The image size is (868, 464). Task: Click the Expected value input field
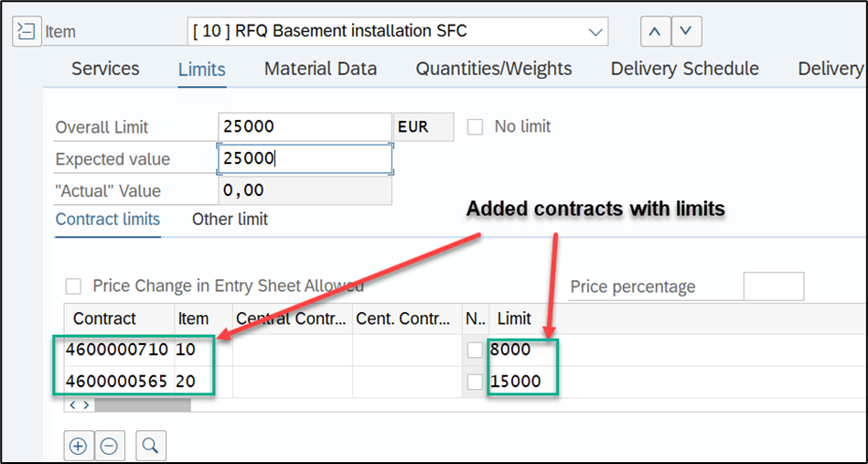tap(305, 159)
